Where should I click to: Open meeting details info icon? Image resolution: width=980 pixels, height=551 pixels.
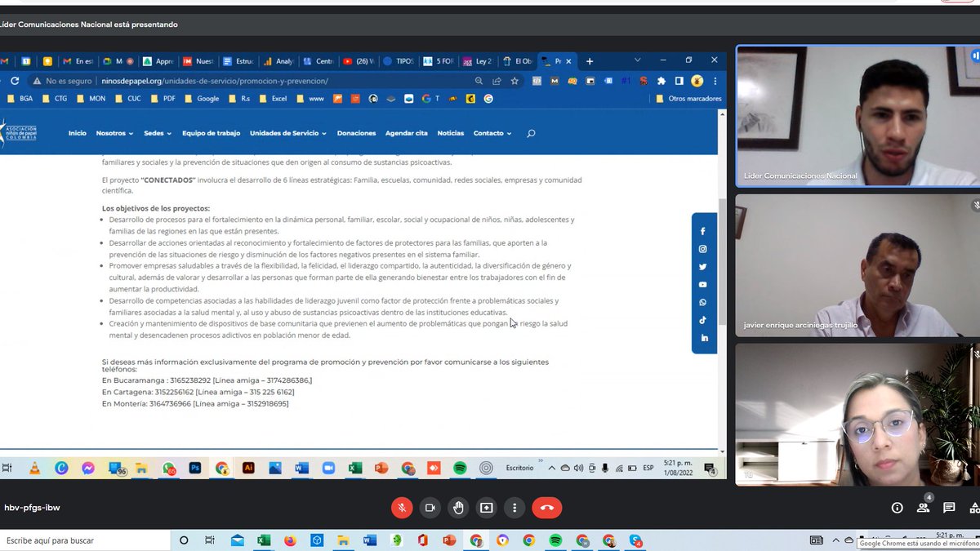pos(897,508)
